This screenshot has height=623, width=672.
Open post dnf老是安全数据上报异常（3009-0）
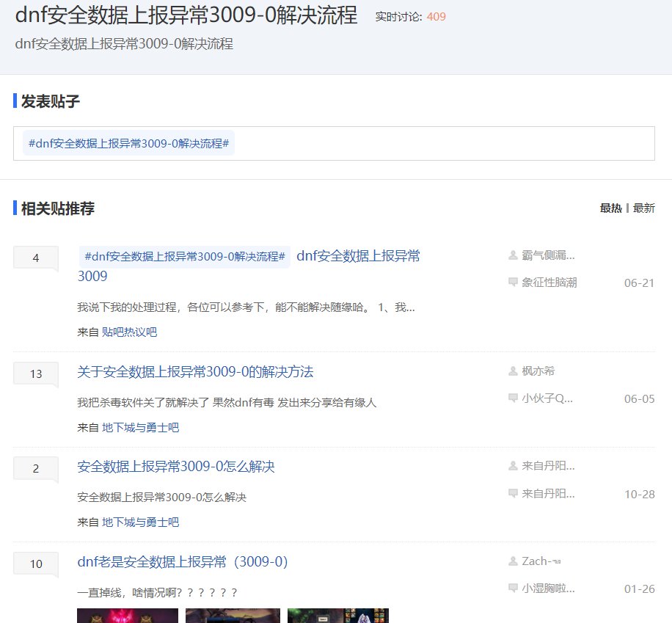pyautogui.click(x=183, y=562)
